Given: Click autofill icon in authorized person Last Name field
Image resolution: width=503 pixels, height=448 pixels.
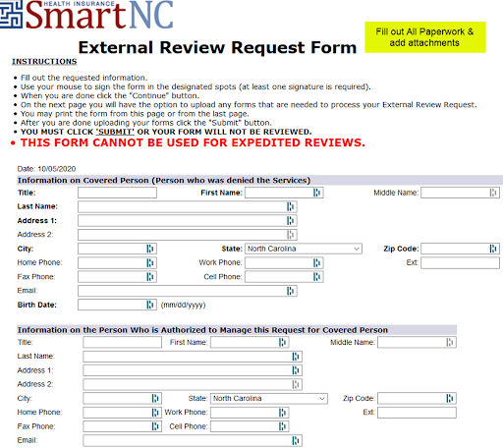Looking at the screenshot, I should [296, 357].
